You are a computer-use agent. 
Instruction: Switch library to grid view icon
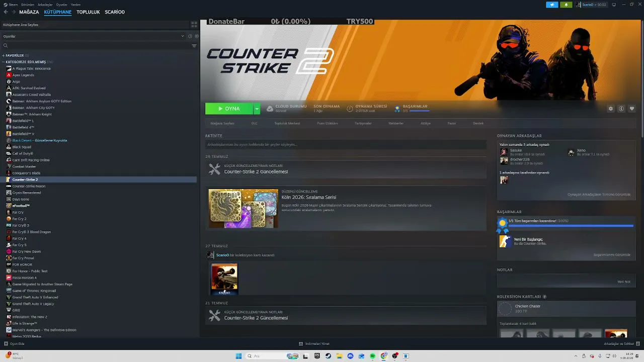pos(194,25)
